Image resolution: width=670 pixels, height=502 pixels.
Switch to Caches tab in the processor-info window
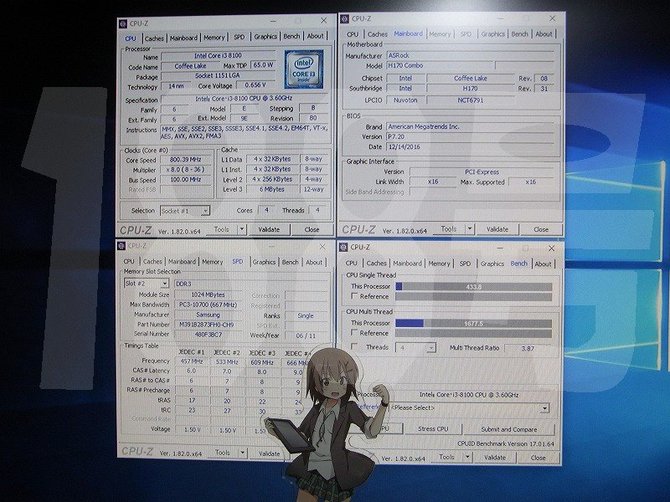[x=154, y=38]
